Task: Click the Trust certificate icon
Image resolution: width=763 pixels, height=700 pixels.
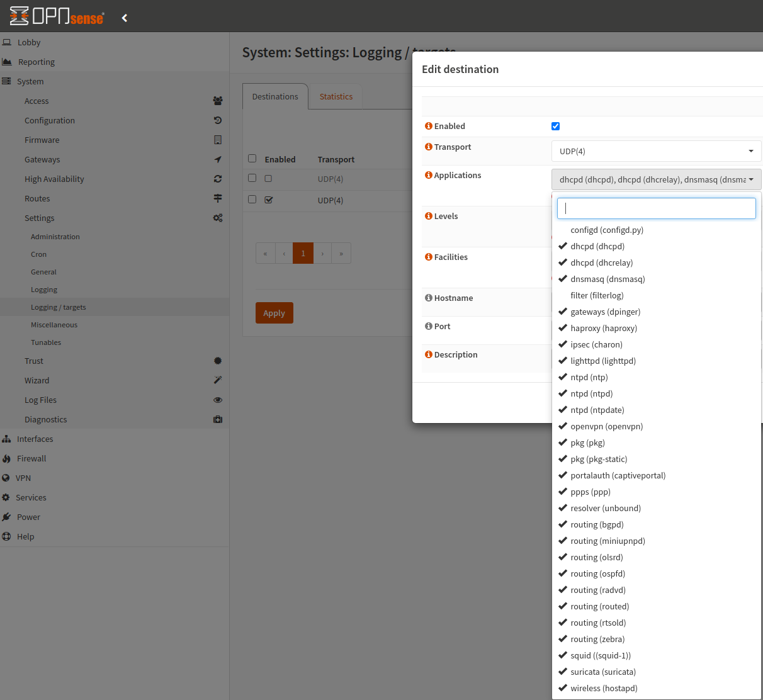Action: coord(218,361)
